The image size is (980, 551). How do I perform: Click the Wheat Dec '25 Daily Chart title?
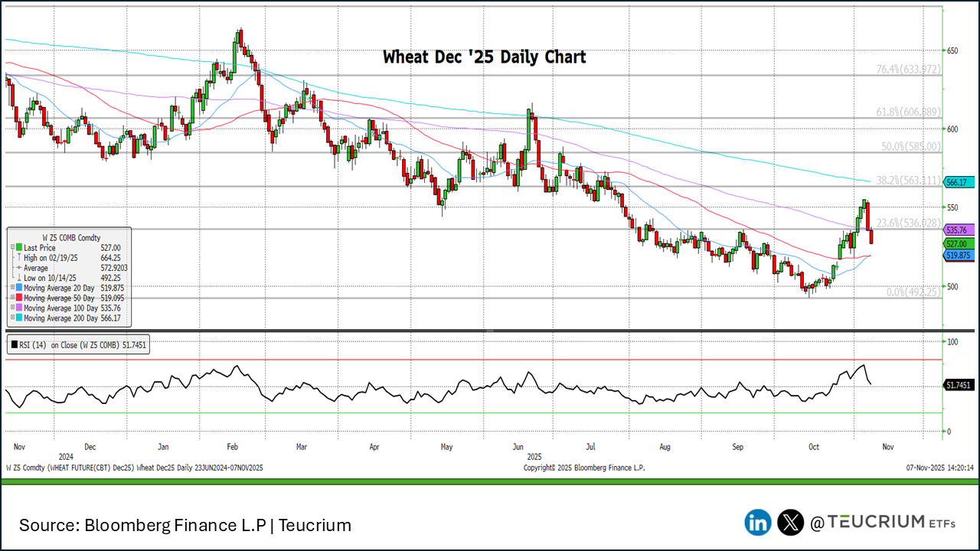click(484, 57)
